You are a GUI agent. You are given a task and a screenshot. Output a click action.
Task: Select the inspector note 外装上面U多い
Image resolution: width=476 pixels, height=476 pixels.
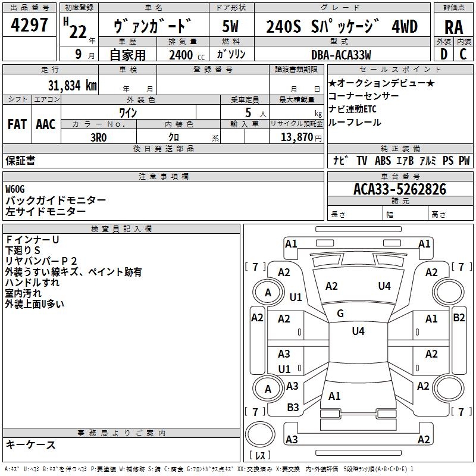click(x=35, y=304)
